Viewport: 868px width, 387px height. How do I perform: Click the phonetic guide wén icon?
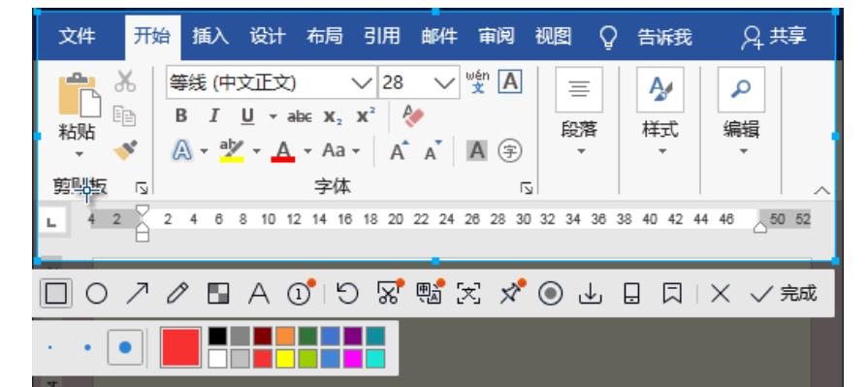coord(478,81)
